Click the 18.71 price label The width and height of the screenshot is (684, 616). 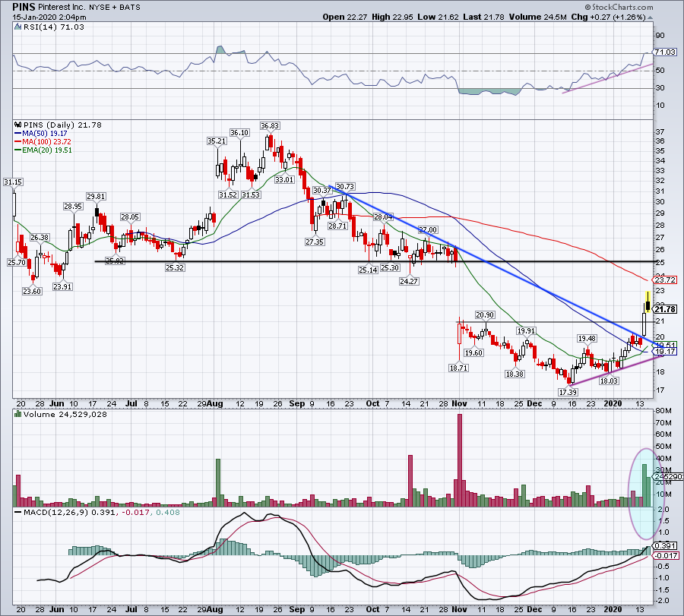(458, 368)
